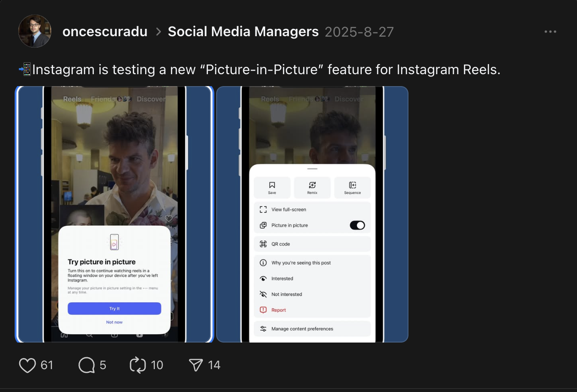This screenshot has height=392, width=577.
Task: Toggle the Picture in picture switch
Action: pos(357,225)
